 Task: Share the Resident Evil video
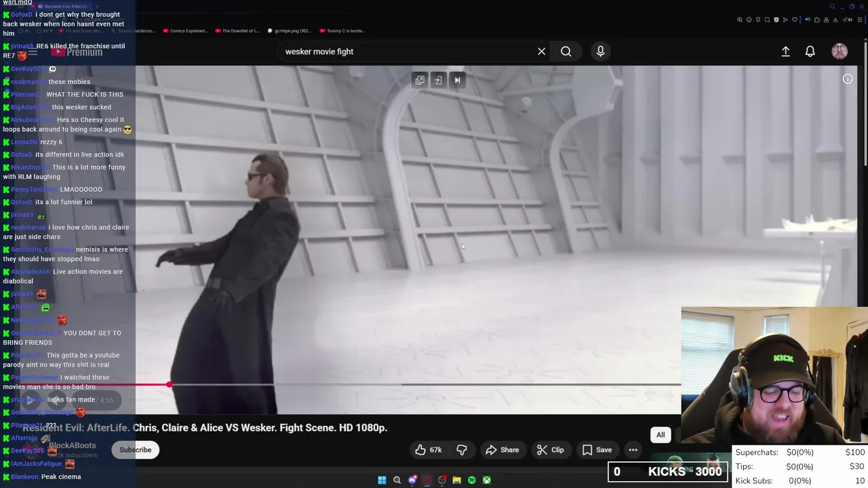[502, 450]
